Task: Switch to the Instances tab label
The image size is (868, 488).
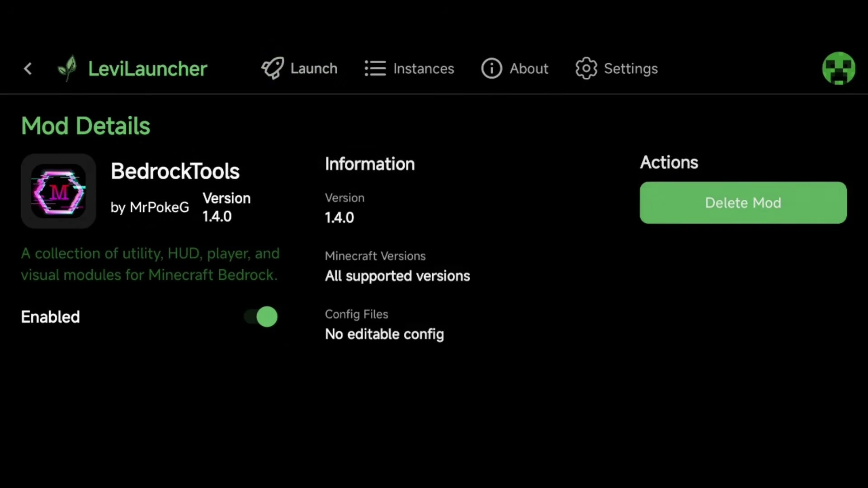Action: click(424, 69)
